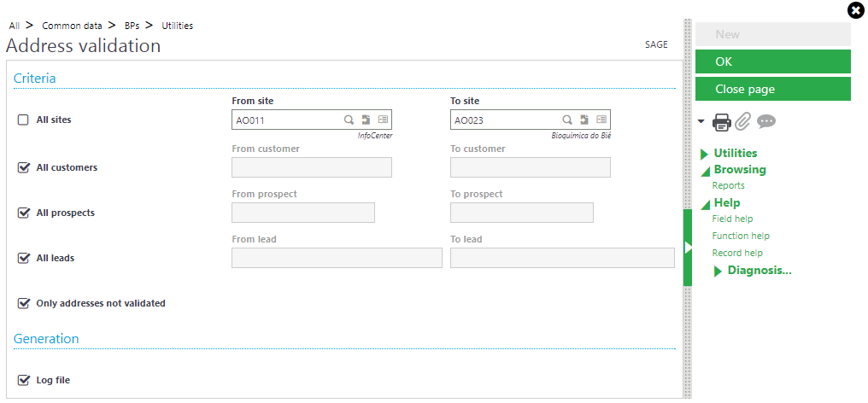The width and height of the screenshot is (868, 403).
Task: Enable the All sites checkbox
Action: [x=23, y=120]
